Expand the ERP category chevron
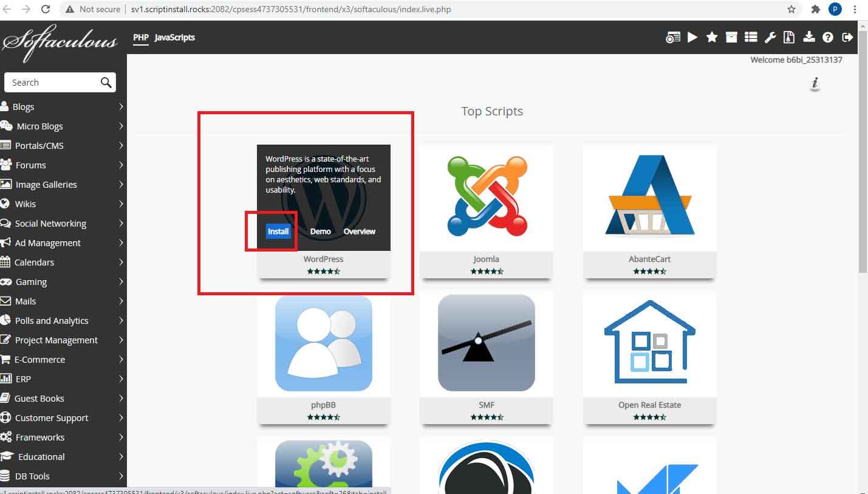Viewport: 868px width, 494px height. pos(121,379)
